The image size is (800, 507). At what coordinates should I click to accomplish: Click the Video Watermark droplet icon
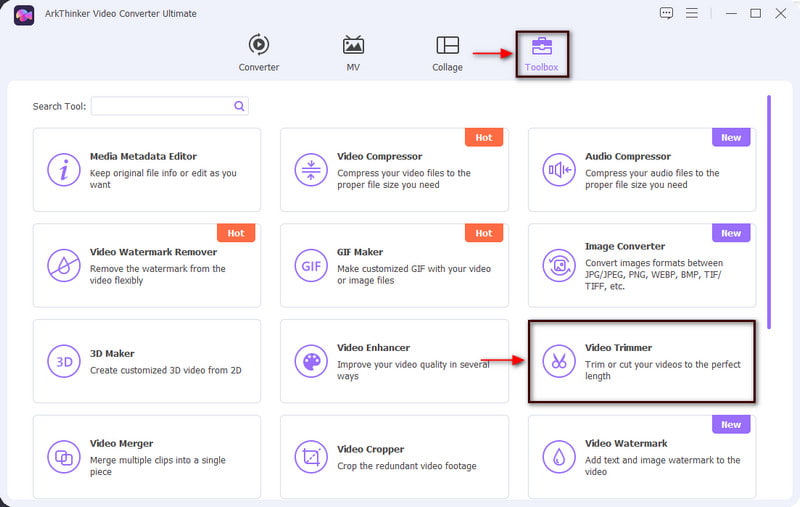559,457
